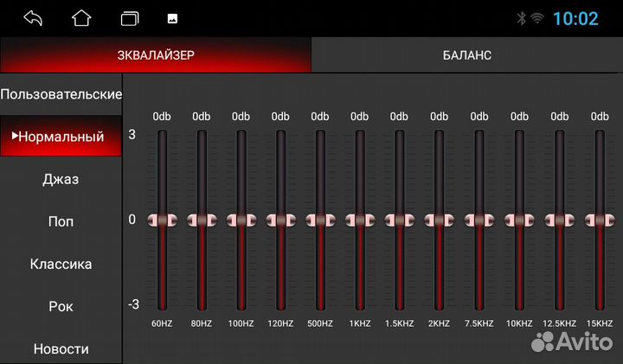This screenshot has height=364, width=623.
Task: Select the Джаз preset
Action: click(x=61, y=179)
